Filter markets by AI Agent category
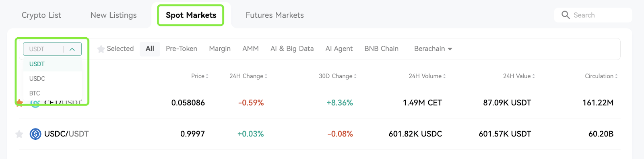The height and width of the screenshot is (159, 644). (339, 49)
